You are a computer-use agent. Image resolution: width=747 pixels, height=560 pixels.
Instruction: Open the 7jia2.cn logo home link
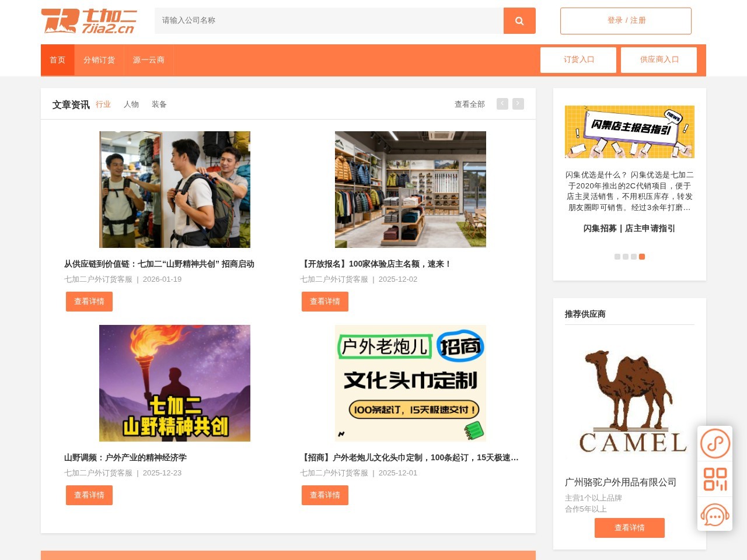[89, 21]
